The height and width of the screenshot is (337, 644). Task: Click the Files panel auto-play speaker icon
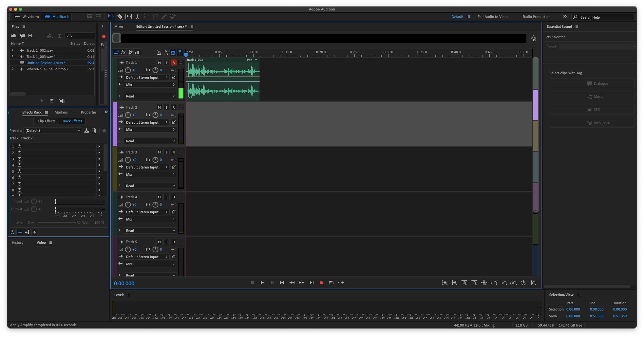[x=62, y=101]
